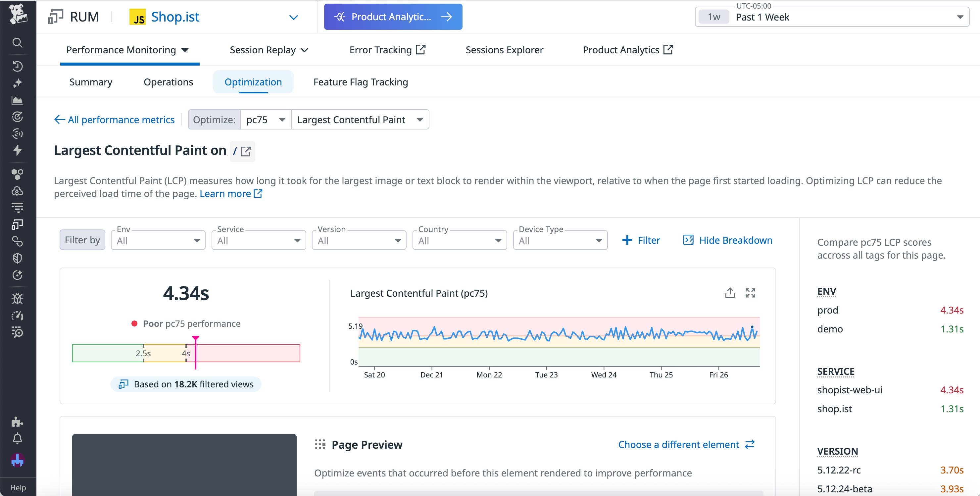Open the Env filter dropdown
The image size is (980, 496).
tap(158, 240)
